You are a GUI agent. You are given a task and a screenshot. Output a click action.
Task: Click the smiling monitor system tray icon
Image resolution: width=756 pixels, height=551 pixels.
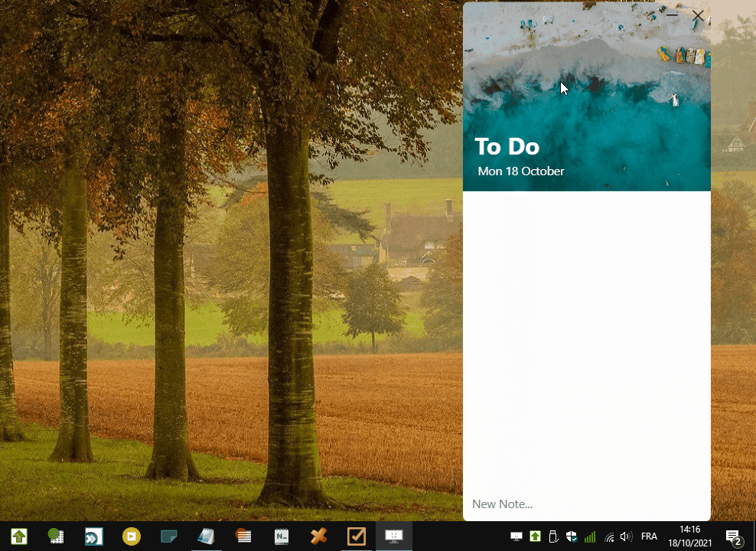point(516,536)
